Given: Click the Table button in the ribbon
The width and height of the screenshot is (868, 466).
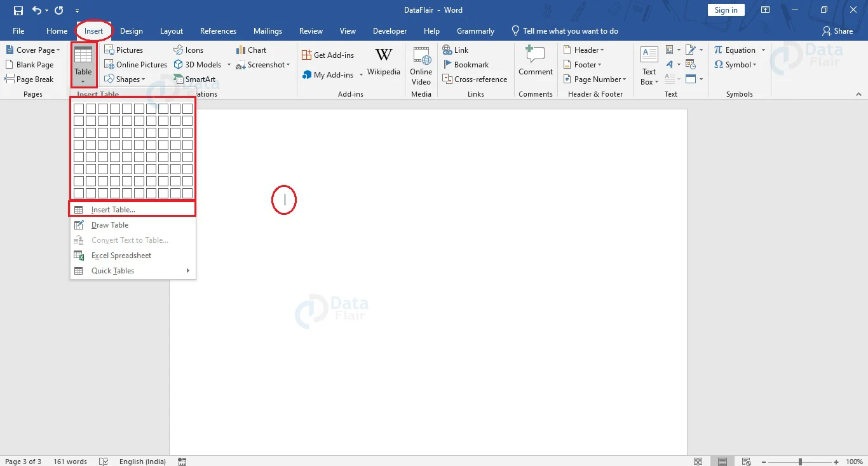Looking at the screenshot, I should click(x=83, y=65).
